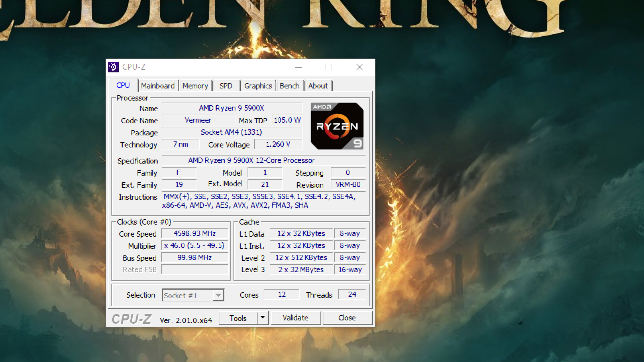The image size is (644, 362).
Task: Click the Ext. Model value '21'
Action: point(265,184)
